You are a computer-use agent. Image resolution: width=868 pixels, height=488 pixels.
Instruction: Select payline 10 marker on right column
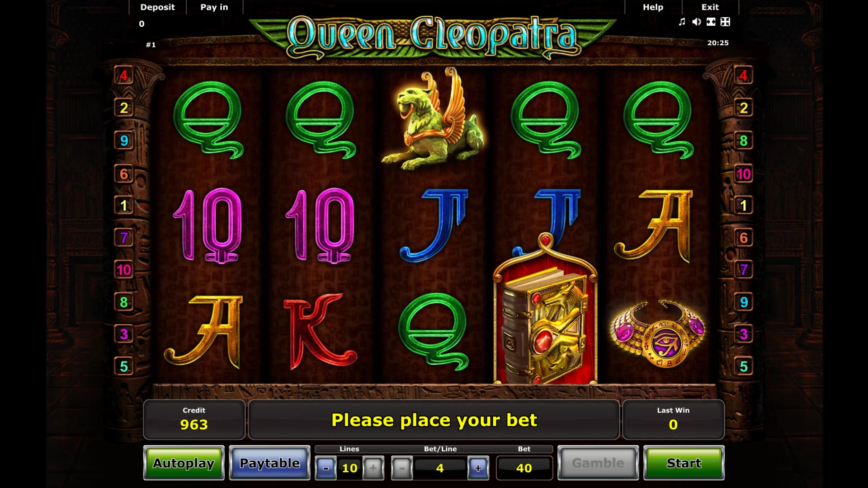click(x=744, y=174)
